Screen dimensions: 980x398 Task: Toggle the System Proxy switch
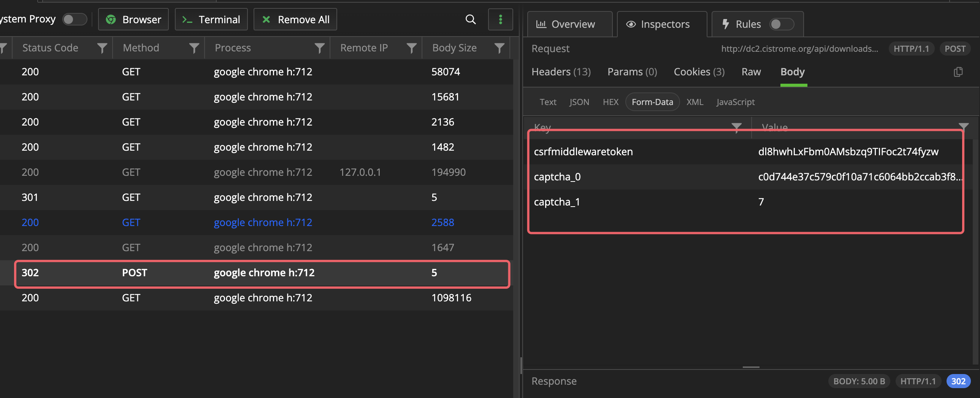pyautogui.click(x=75, y=19)
